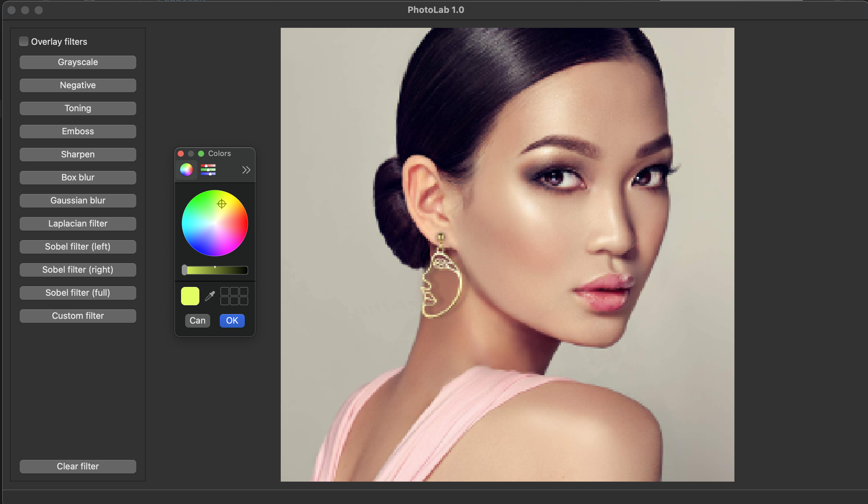This screenshot has width=868, height=504.
Task: Click the crosshair on color wheel
Action: click(x=221, y=204)
